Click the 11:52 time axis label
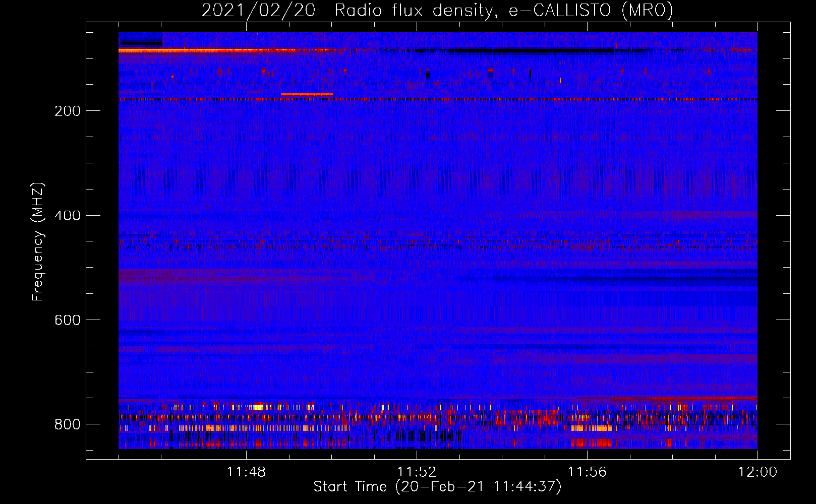 [x=417, y=472]
